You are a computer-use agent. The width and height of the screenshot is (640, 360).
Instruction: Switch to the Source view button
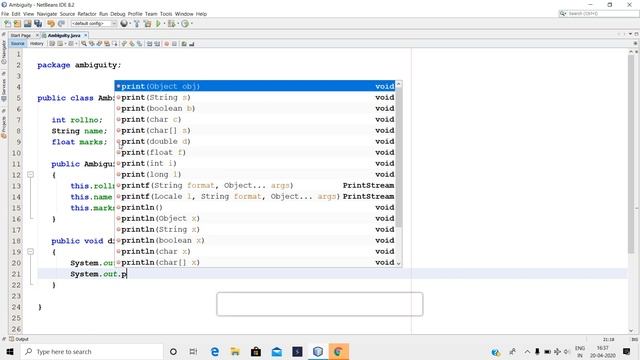tap(18, 44)
